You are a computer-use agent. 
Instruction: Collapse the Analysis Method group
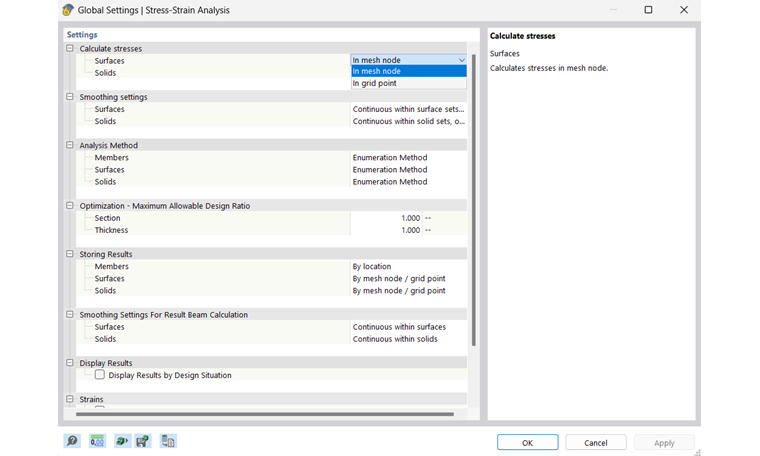click(70, 145)
